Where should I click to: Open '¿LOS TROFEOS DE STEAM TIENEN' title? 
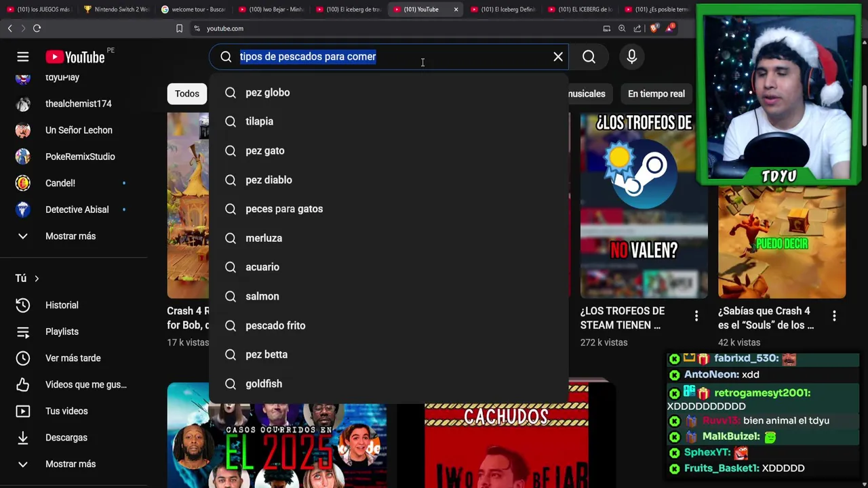(x=623, y=318)
